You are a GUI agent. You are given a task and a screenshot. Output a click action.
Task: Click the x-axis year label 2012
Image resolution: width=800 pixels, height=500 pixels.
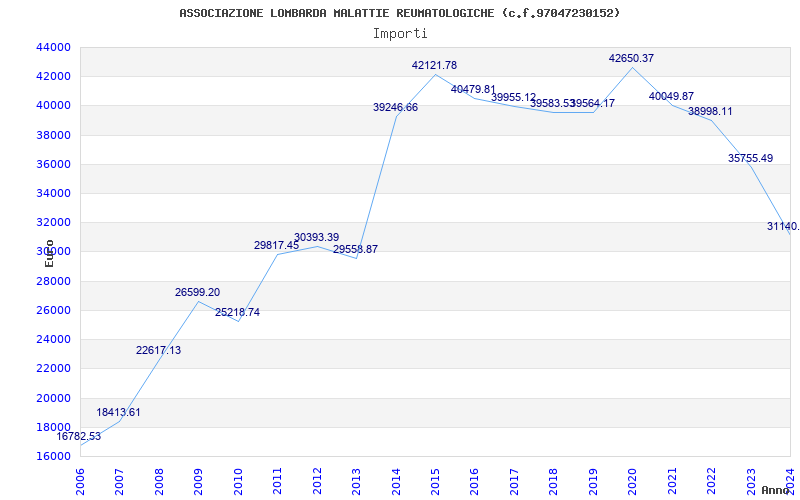coord(317,482)
